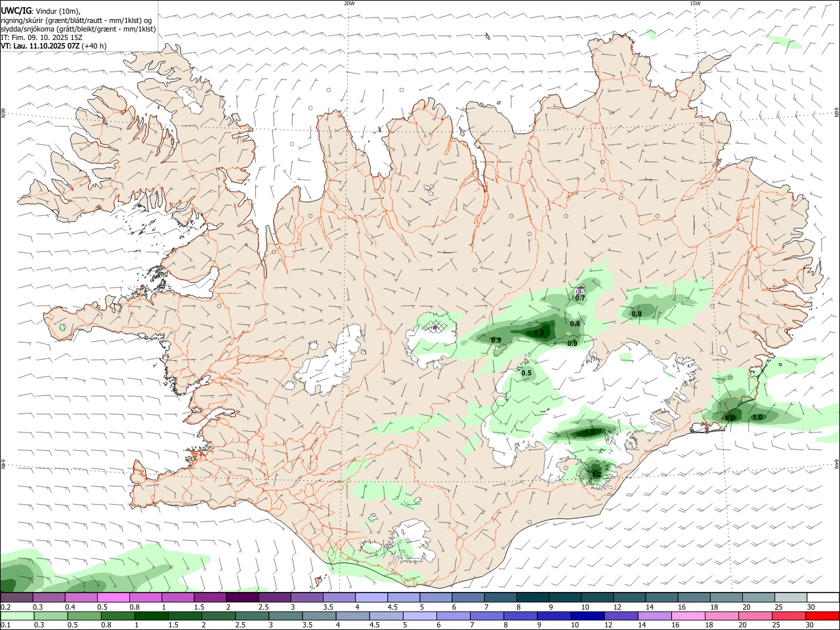The image size is (840, 630).
Task: Click the '0.1' label in the lower scale
Action: click(5, 625)
